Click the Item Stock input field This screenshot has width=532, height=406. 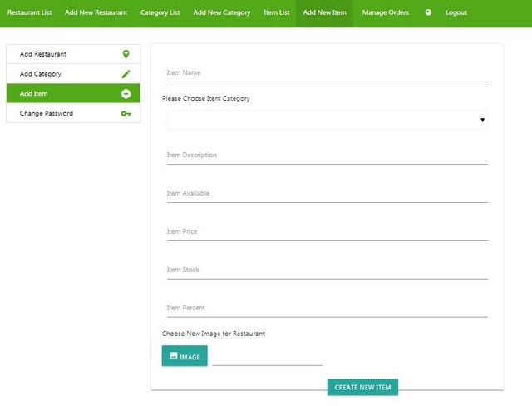[327, 270]
